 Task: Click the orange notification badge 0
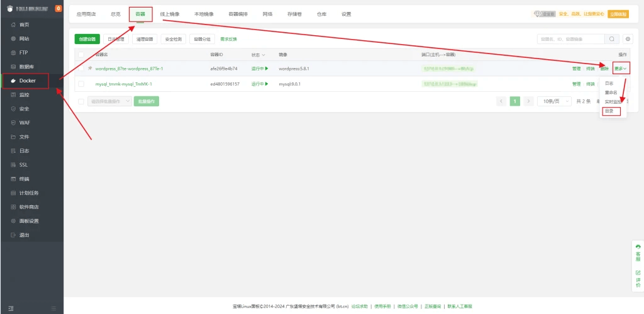(x=58, y=9)
